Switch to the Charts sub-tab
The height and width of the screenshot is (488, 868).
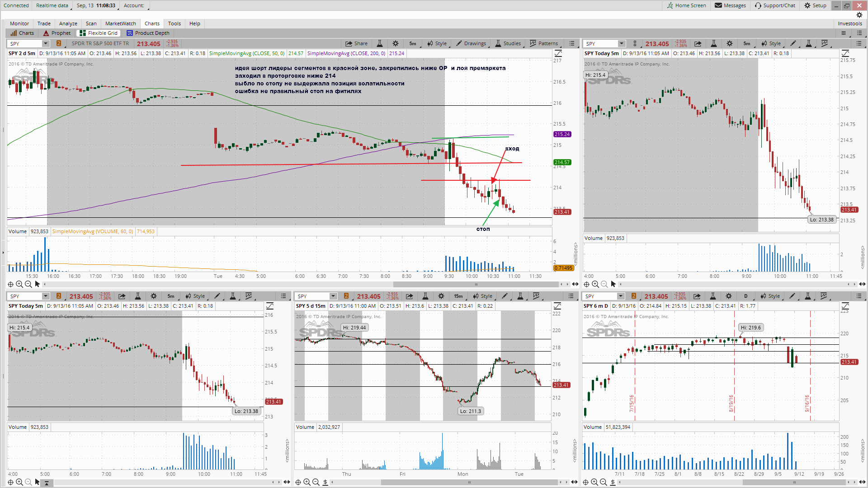pyautogui.click(x=22, y=33)
